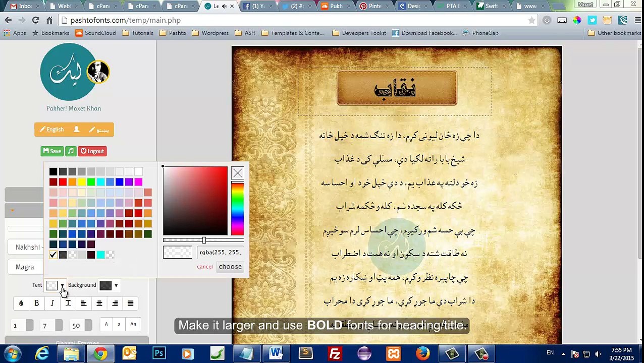644x363 pixels.
Task: Switch language to English
Action: click(x=52, y=130)
